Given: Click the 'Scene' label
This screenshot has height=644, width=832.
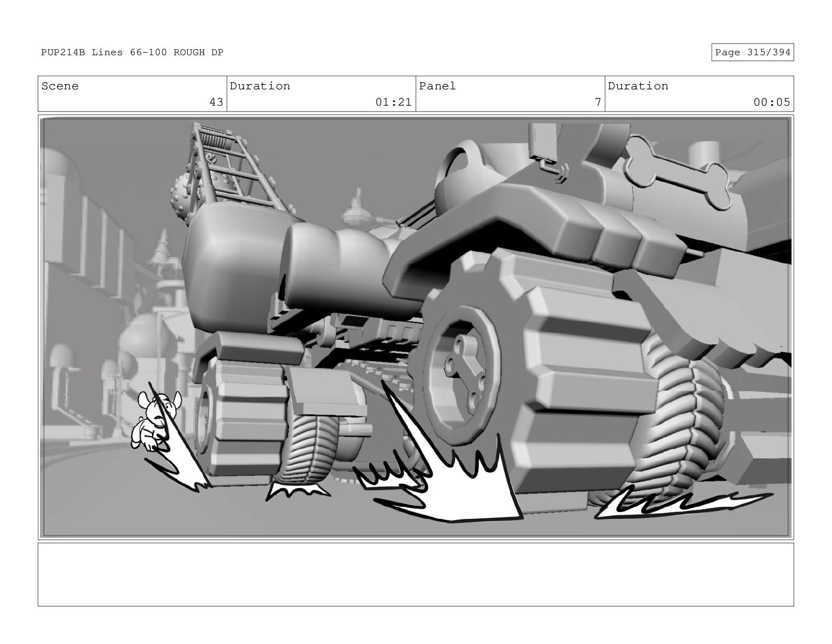Looking at the screenshot, I should click(60, 86).
